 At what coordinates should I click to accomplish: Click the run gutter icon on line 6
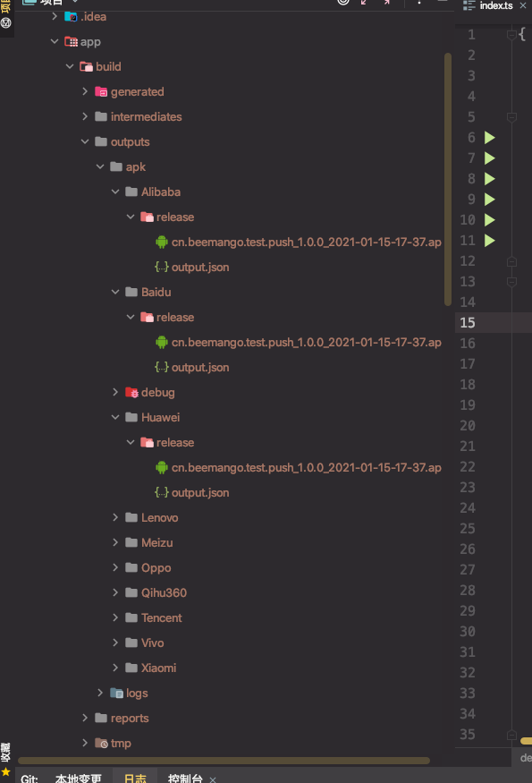[490, 137]
